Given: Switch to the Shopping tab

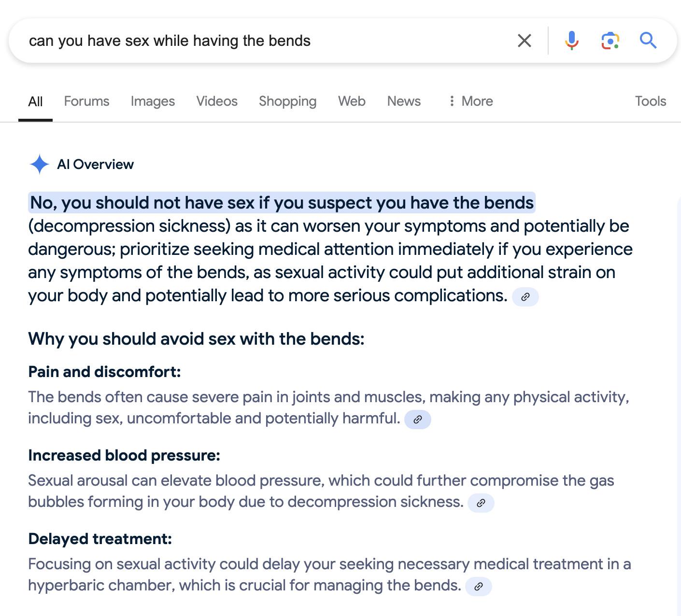Looking at the screenshot, I should click(x=287, y=101).
